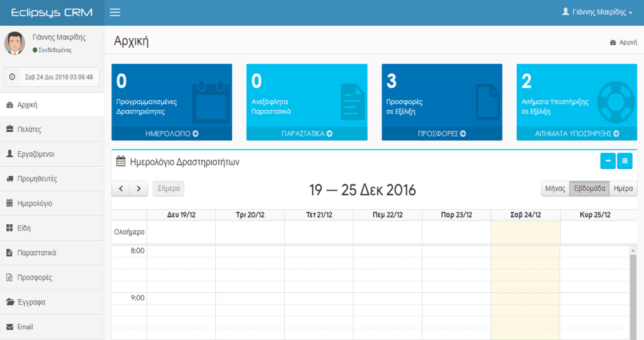Open Εργαζόμενοι from the sidebar menu
Screen dimensions: 644x340
click(52, 154)
